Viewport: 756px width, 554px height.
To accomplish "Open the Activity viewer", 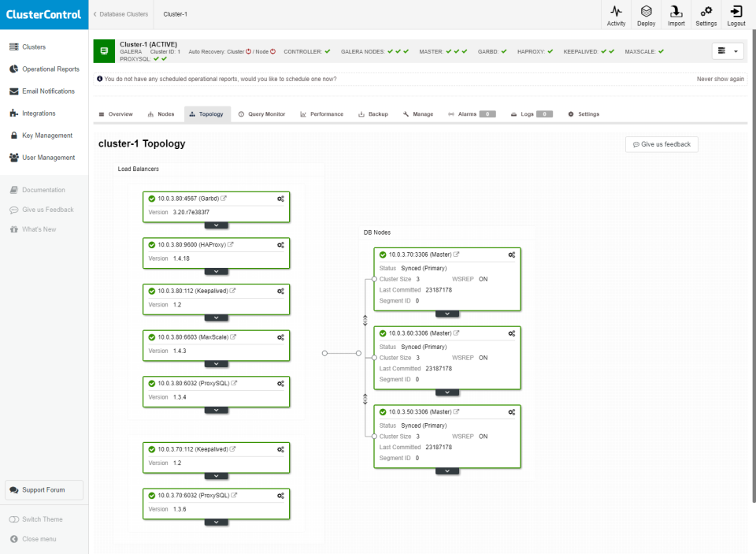I will (x=616, y=16).
